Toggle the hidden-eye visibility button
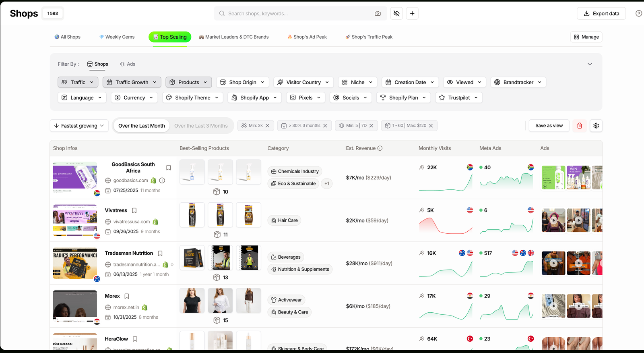Viewport: 644px width, 353px height. [396, 13]
